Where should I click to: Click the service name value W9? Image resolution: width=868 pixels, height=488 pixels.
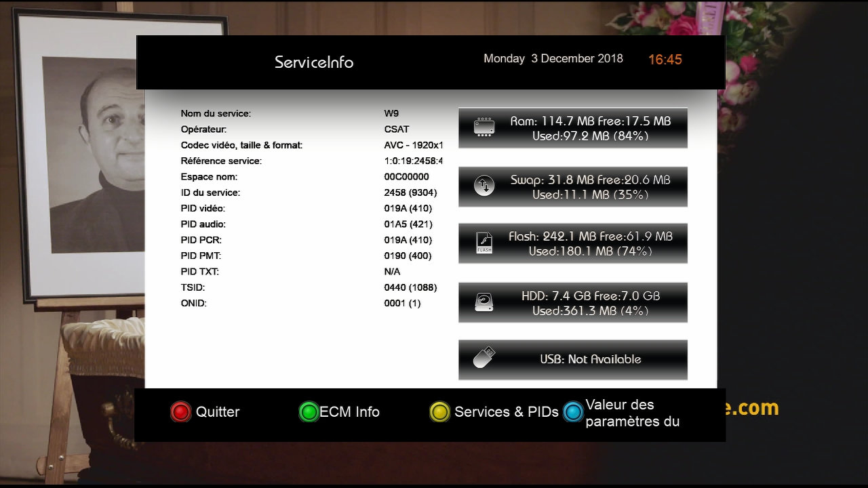[391, 113]
